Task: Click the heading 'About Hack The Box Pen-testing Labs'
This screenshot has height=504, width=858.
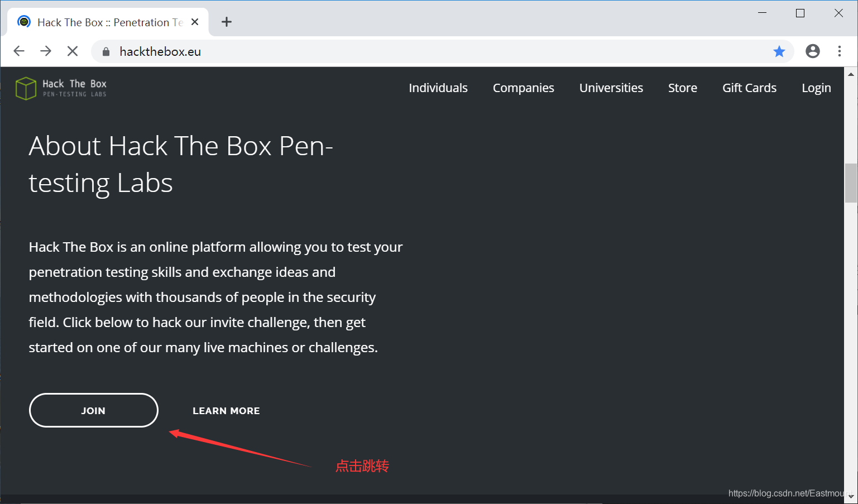Action: click(181, 164)
